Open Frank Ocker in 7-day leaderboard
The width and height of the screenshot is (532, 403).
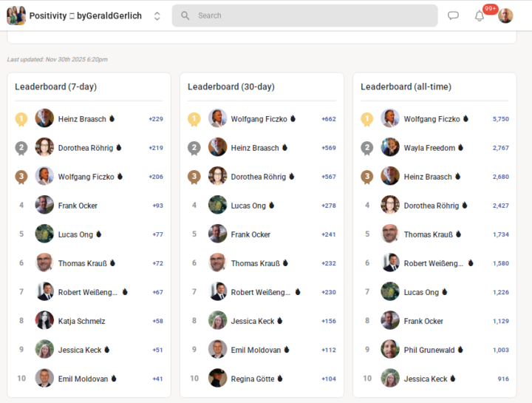(x=78, y=206)
